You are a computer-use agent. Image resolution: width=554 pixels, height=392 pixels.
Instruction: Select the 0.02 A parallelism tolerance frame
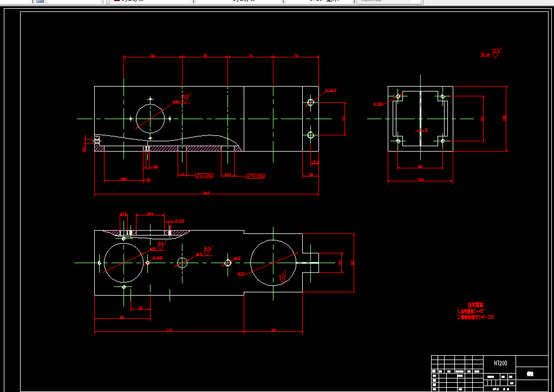click(256, 176)
